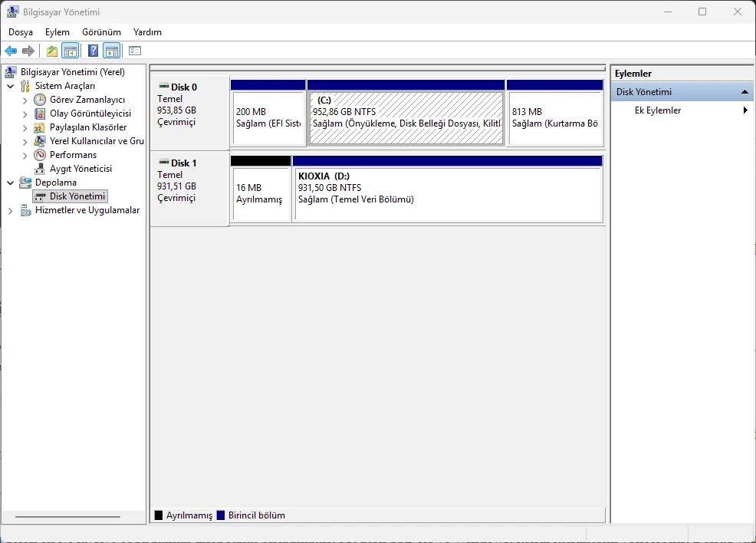The height and width of the screenshot is (543, 756).
Task: Select the 200 MB EFI system partition
Action: tap(268, 118)
